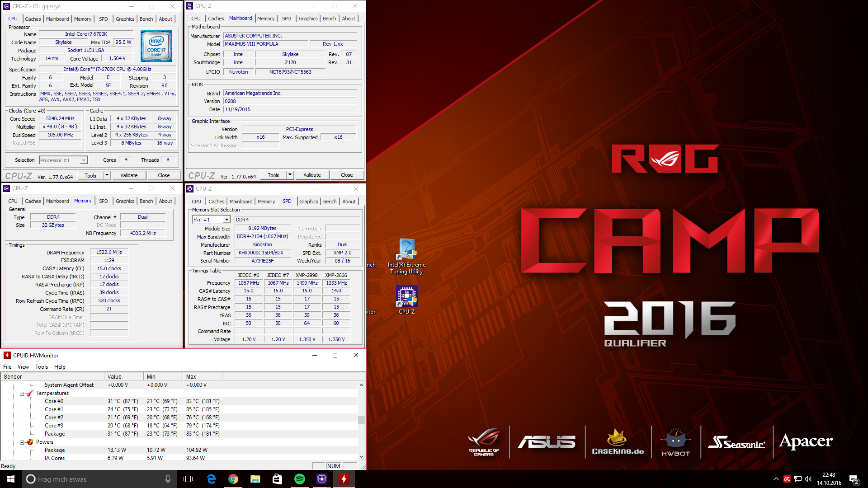Select Graphics tab in Mainboard window

308,19
